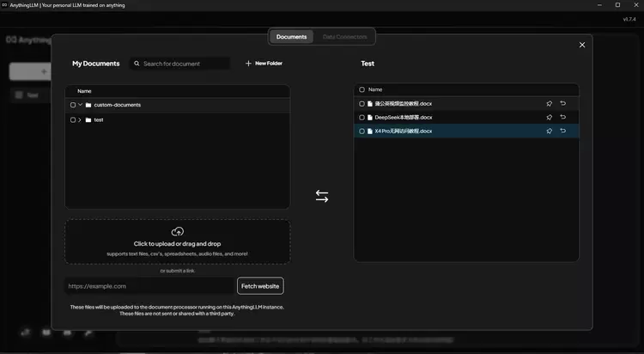Toggle the select-all circle in the Test workspace header

point(362,89)
